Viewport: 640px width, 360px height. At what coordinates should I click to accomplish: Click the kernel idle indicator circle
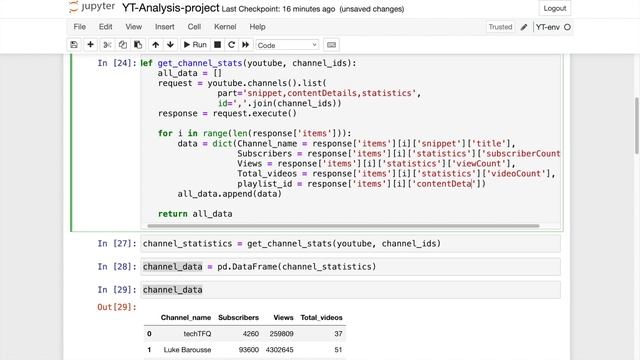click(567, 27)
